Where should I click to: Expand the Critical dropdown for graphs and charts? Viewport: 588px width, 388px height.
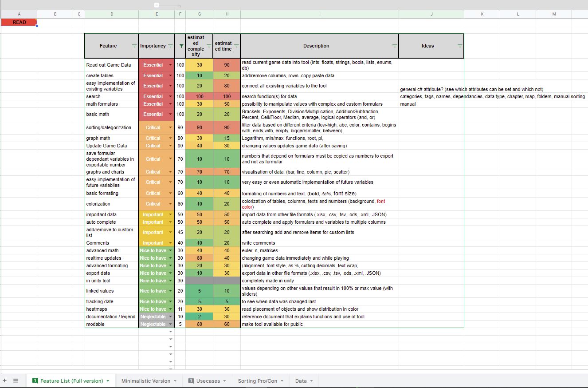(171, 172)
